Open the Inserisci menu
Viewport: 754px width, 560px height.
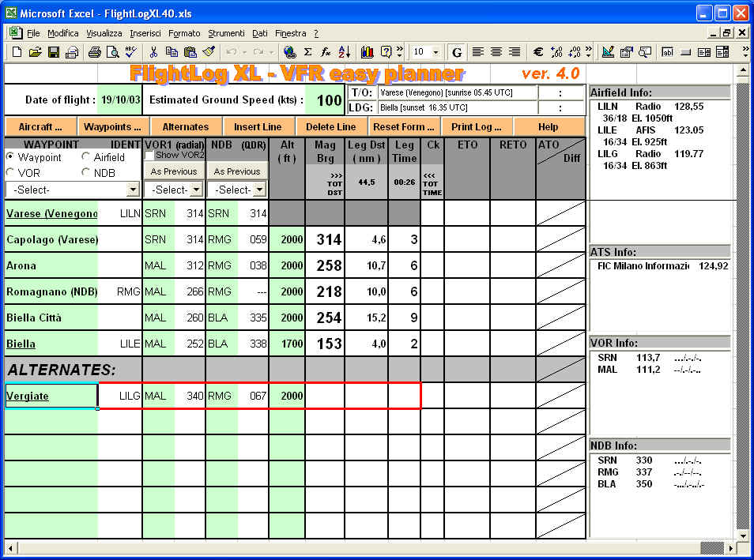click(x=145, y=33)
